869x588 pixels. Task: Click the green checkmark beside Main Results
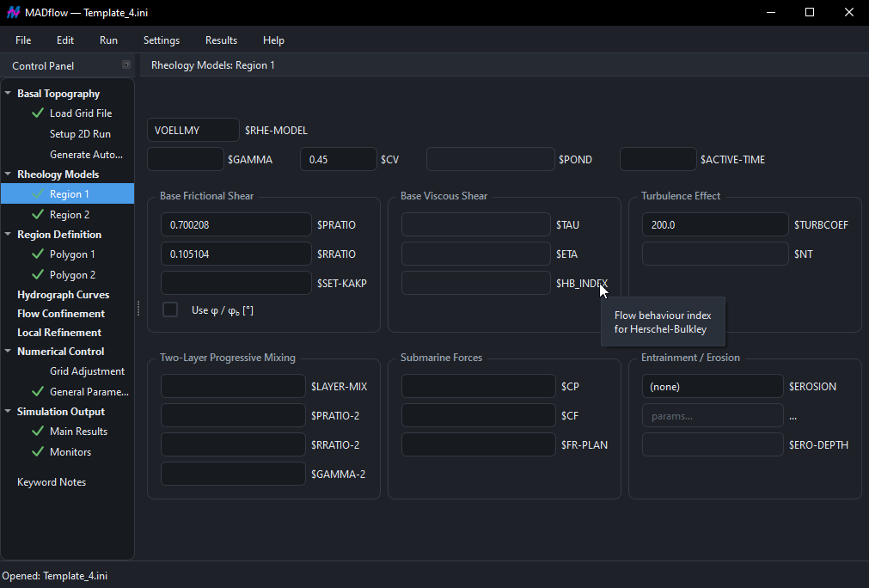[x=38, y=432]
